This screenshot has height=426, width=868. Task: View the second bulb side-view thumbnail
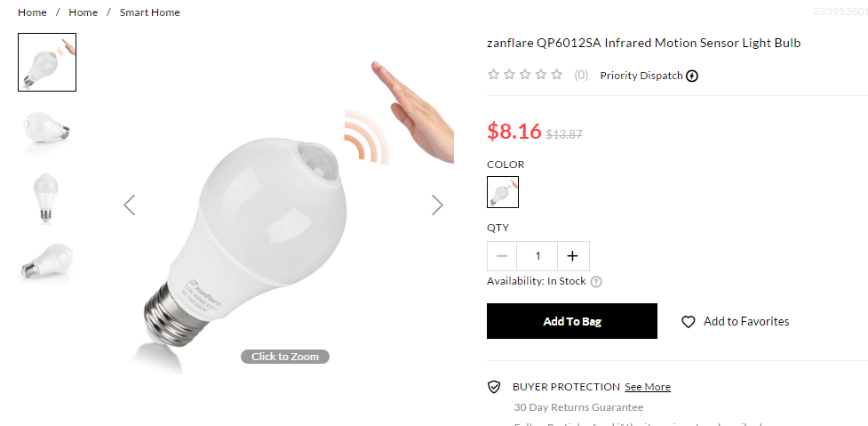pyautogui.click(x=47, y=129)
